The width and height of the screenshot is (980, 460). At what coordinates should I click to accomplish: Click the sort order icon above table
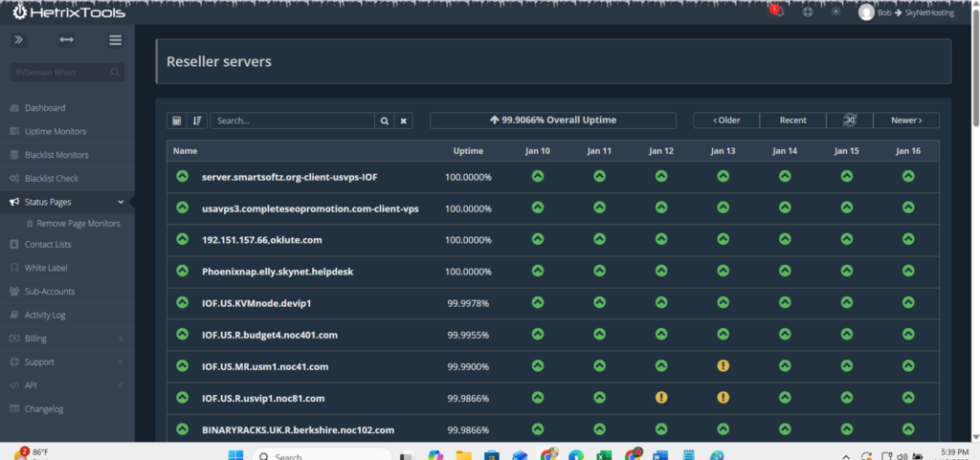click(x=197, y=120)
